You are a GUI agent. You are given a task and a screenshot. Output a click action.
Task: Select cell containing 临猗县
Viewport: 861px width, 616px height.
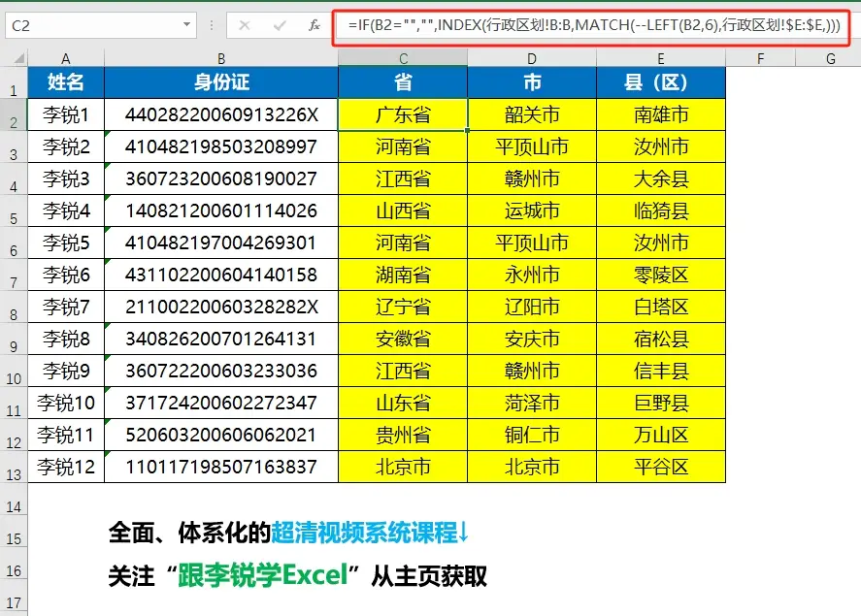pyautogui.click(x=661, y=211)
